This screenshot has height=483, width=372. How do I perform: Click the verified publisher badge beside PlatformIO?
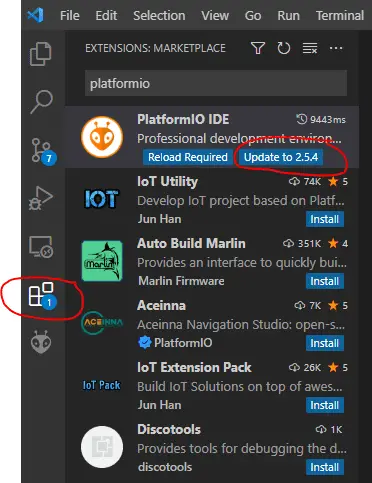point(145,343)
